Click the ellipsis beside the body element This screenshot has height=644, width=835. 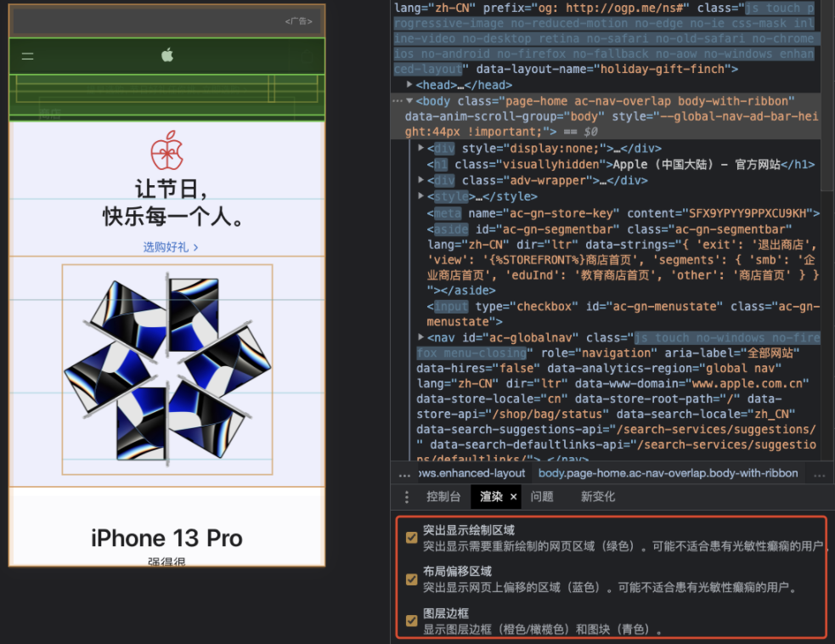(x=398, y=101)
